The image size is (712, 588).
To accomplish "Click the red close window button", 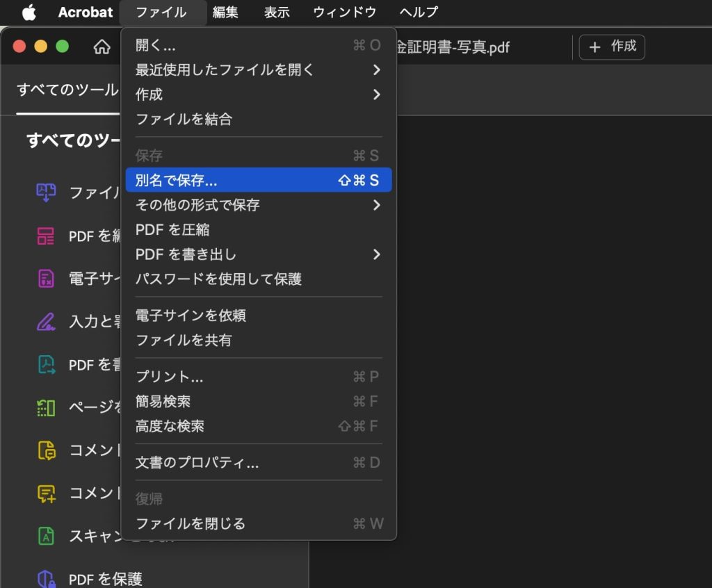I will (x=19, y=47).
